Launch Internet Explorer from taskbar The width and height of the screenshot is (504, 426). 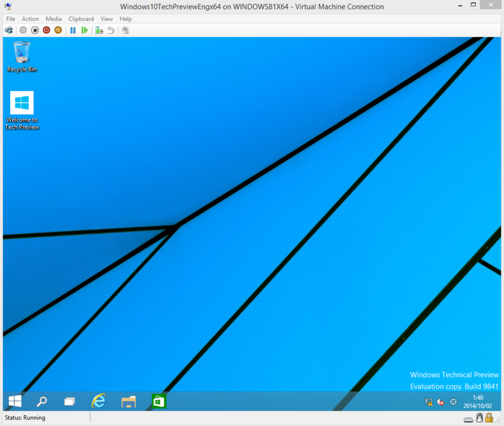[x=99, y=401]
